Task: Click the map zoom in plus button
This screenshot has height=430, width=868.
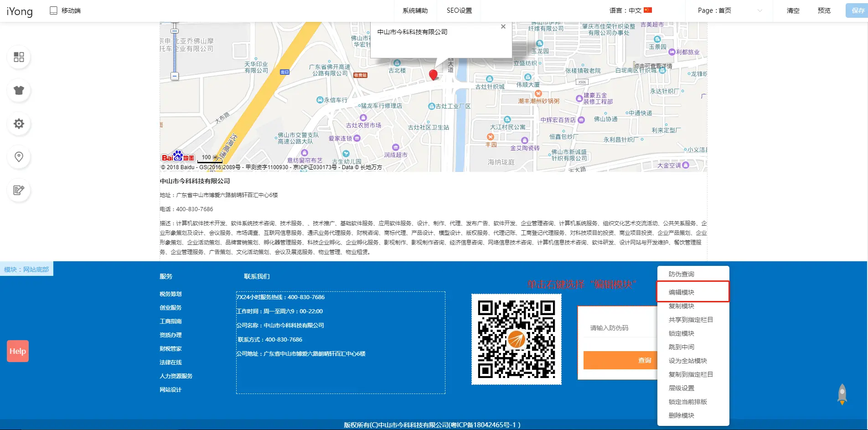Action: tap(175, 31)
